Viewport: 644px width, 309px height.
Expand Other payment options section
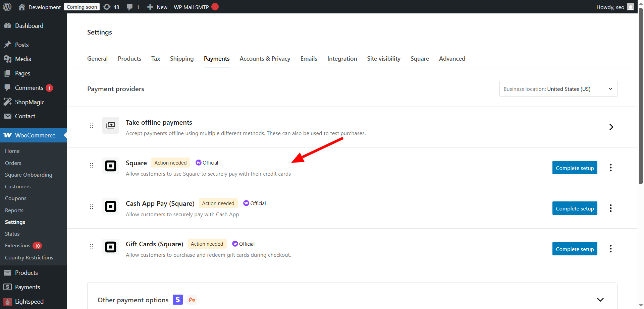(600, 300)
